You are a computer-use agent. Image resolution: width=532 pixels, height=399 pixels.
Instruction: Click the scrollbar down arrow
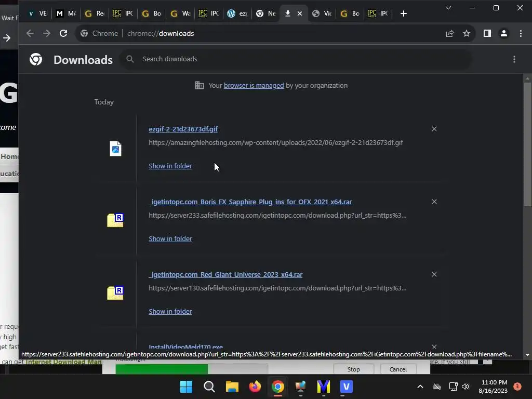pyautogui.click(x=527, y=355)
